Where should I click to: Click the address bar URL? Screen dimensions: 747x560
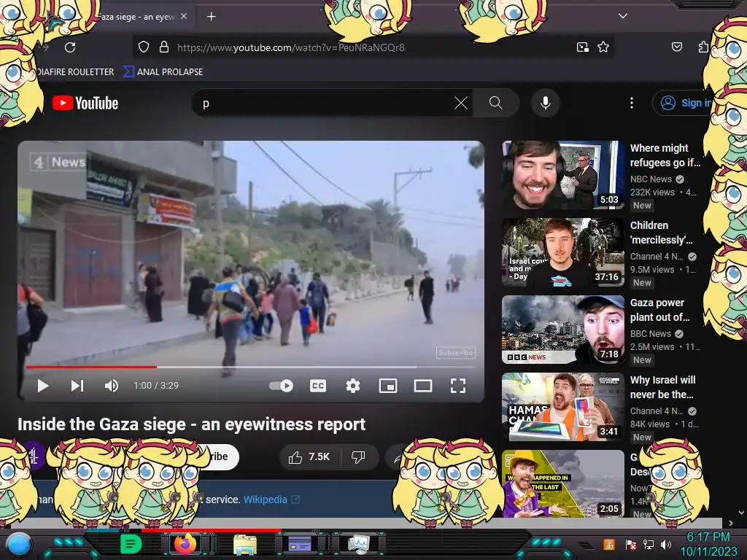290,47
